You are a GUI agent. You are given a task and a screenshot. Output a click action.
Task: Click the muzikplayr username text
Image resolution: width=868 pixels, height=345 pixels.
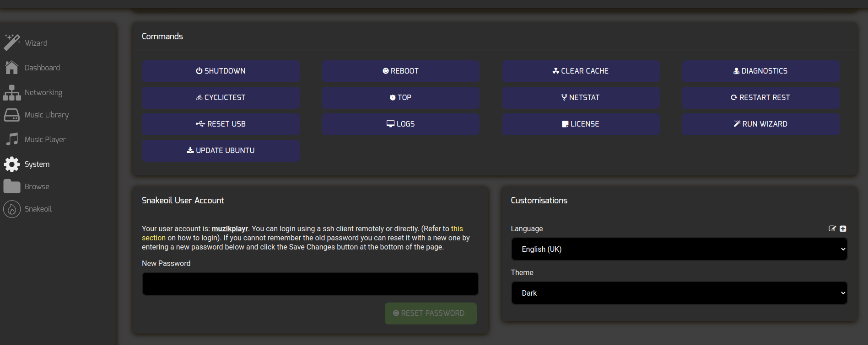[x=230, y=228]
